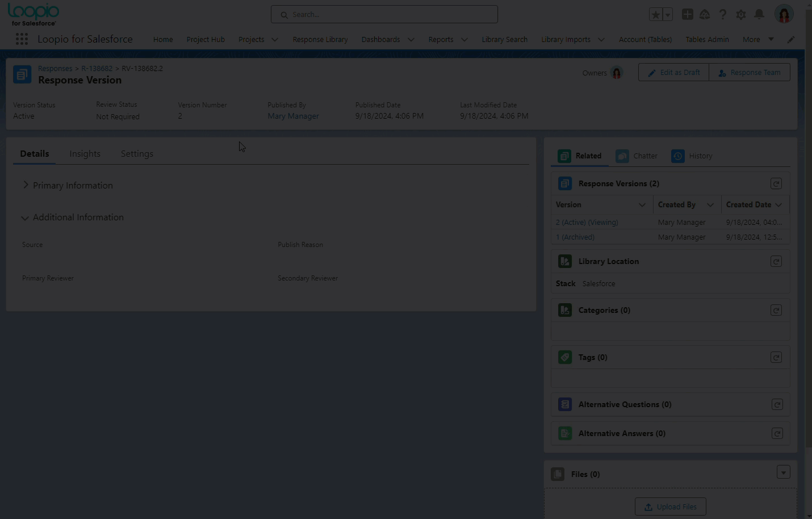
Task: Refresh the Library Location card
Action: coord(776,261)
